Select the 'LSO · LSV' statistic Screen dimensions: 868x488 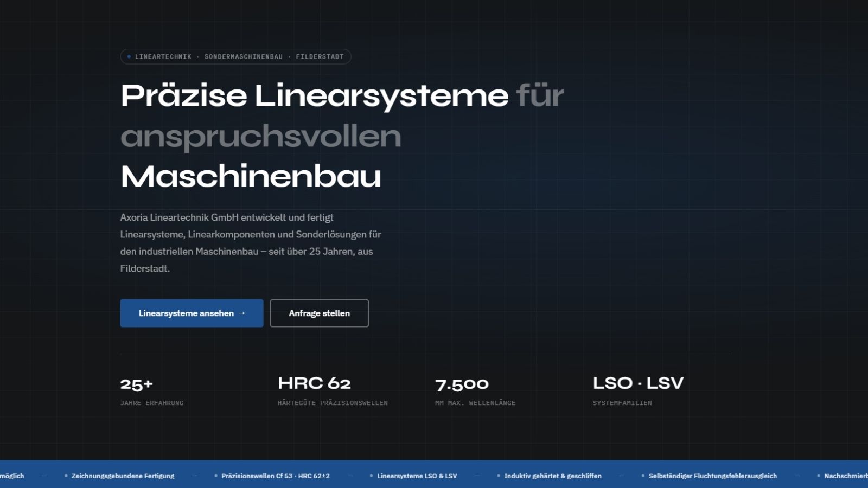point(638,383)
